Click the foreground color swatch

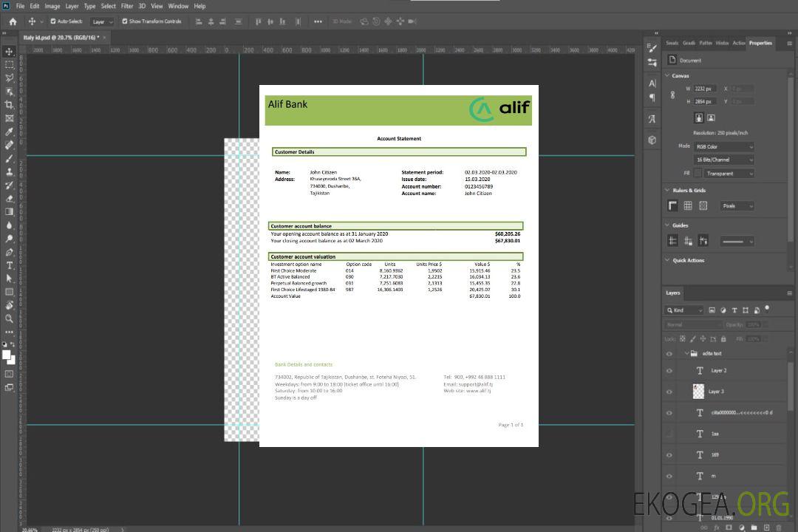click(7, 355)
